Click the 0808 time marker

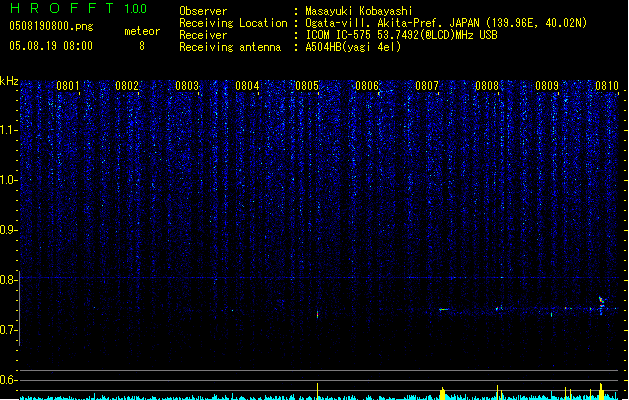pyautogui.click(x=487, y=86)
